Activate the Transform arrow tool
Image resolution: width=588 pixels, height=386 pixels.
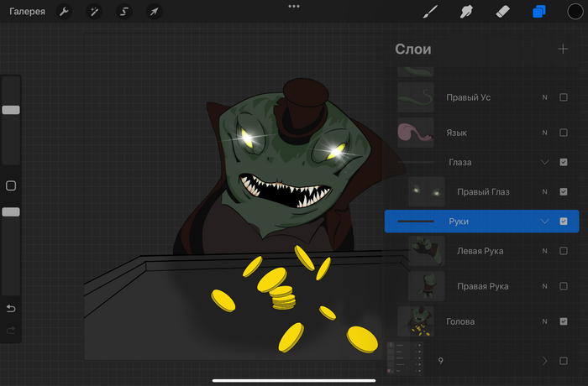(x=154, y=12)
